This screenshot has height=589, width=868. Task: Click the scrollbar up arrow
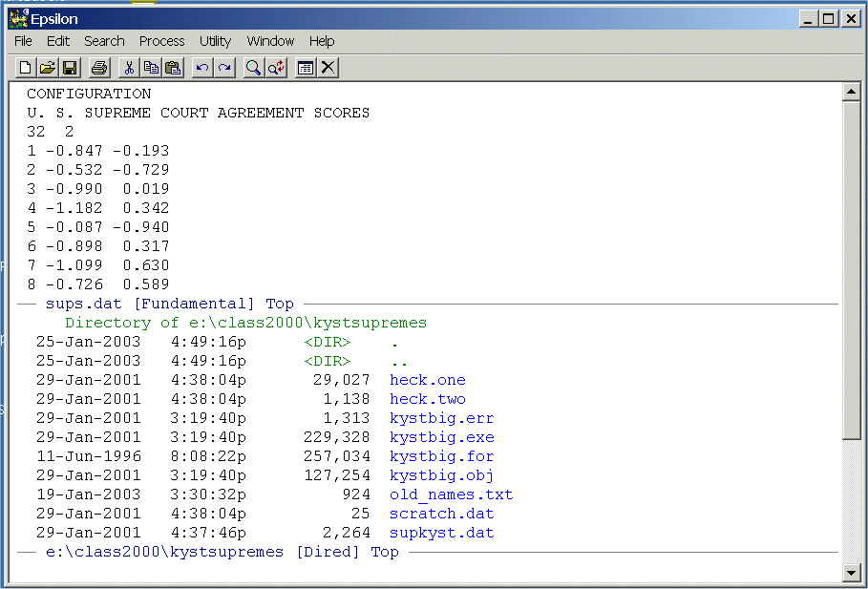click(x=852, y=93)
